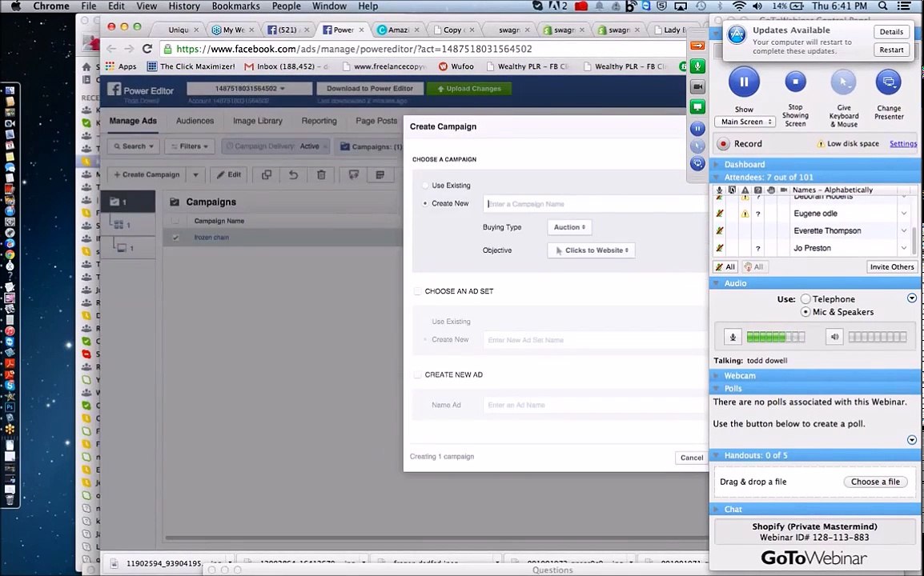The width and height of the screenshot is (924, 576).
Task: Open Chrome's Bookmarks menu
Action: 235,6
